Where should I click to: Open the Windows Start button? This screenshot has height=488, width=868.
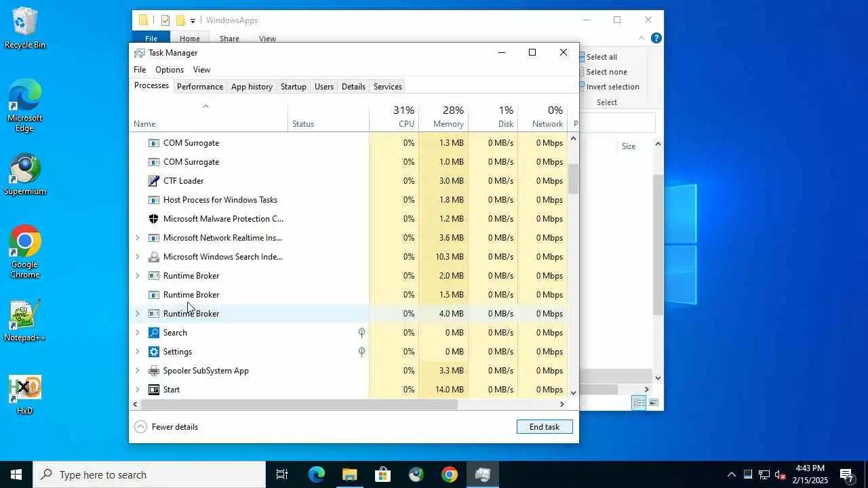coord(16,474)
